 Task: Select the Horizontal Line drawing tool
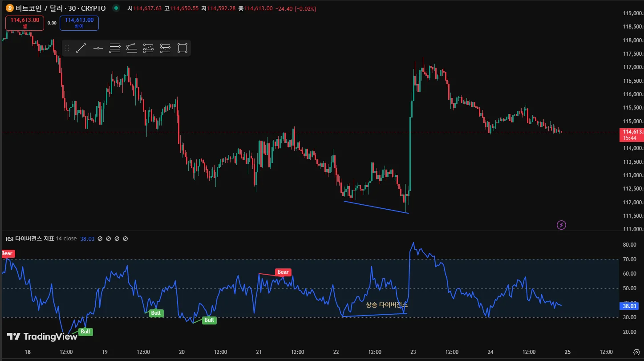(98, 48)
